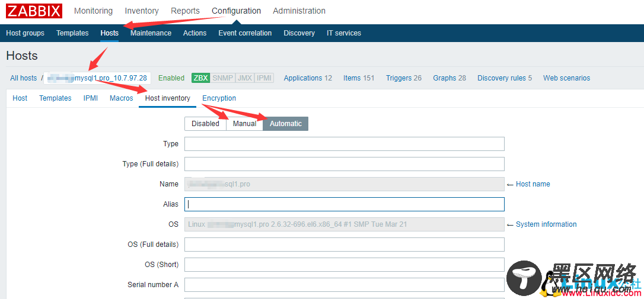Image resolution: width=644 pixels, height=299 pixels.
Task: Click the disabled Name field
Action: (344, 184)
